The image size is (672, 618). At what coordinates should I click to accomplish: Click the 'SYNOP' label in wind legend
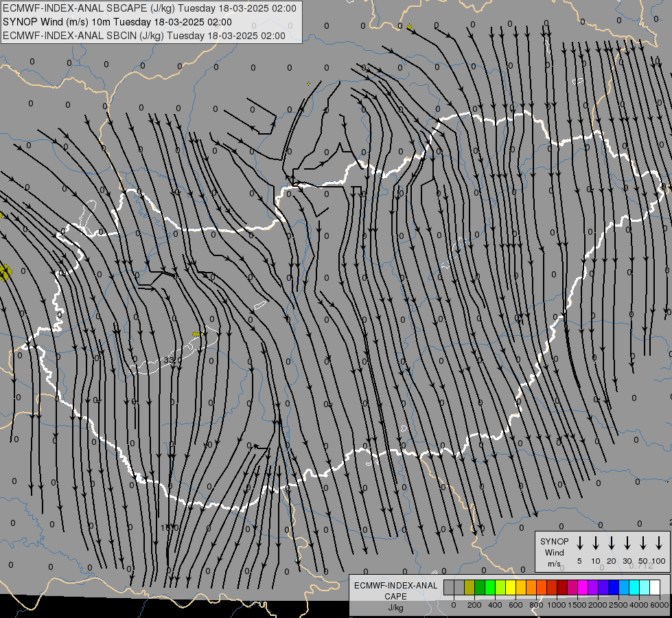[x=554, y=541]
